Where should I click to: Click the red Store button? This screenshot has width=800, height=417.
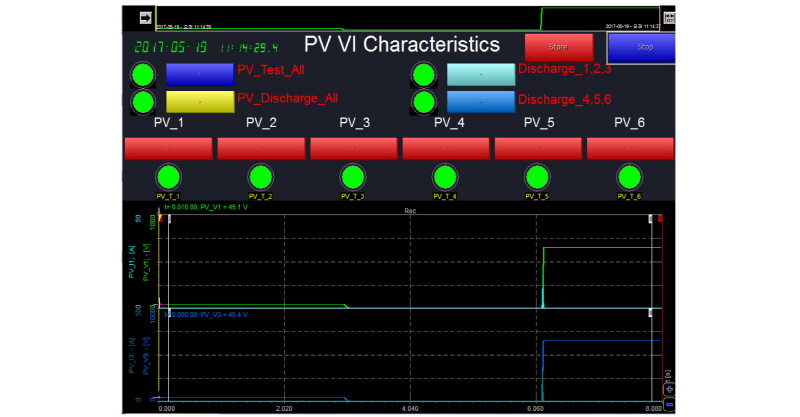[559, 47]
